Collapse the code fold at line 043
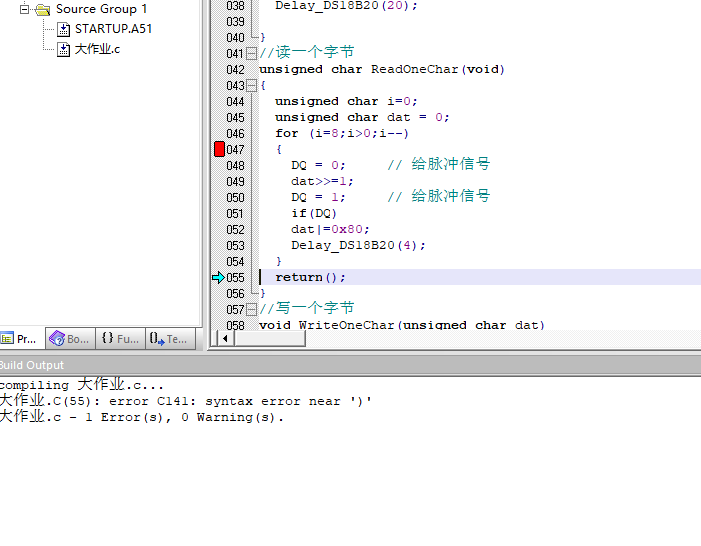Screen dimensions: 701x546 pyautogui.click(x=252, y=85)
